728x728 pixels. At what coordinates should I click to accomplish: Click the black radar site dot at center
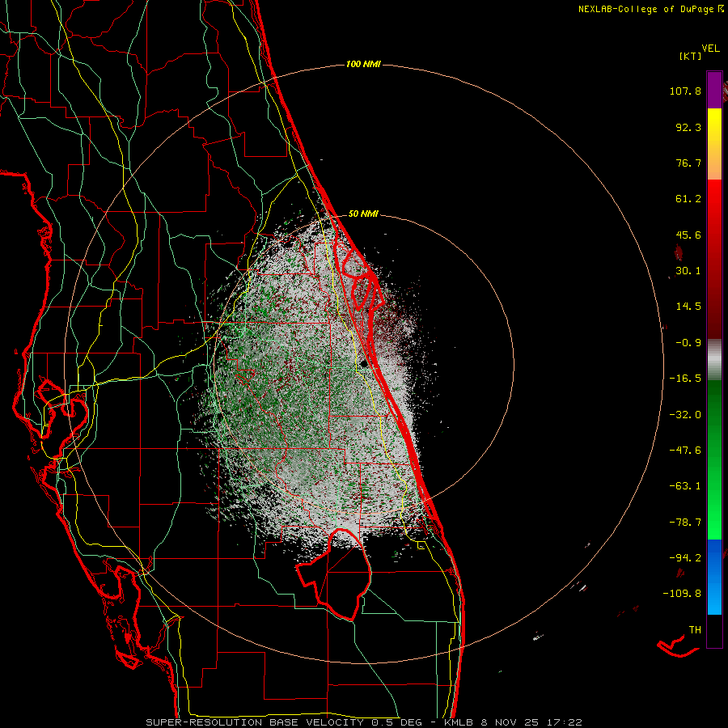pos(363,363)
